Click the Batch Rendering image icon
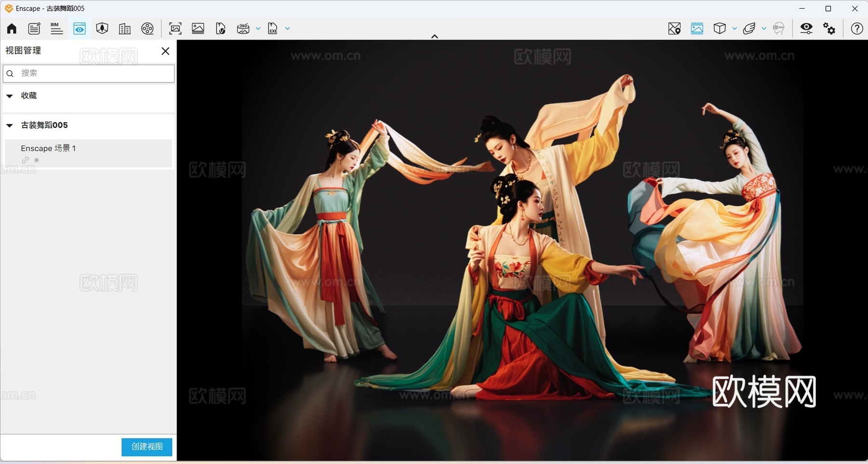This screenshot has height=464, width=868. pyautogui.click(x=198, y=29)
